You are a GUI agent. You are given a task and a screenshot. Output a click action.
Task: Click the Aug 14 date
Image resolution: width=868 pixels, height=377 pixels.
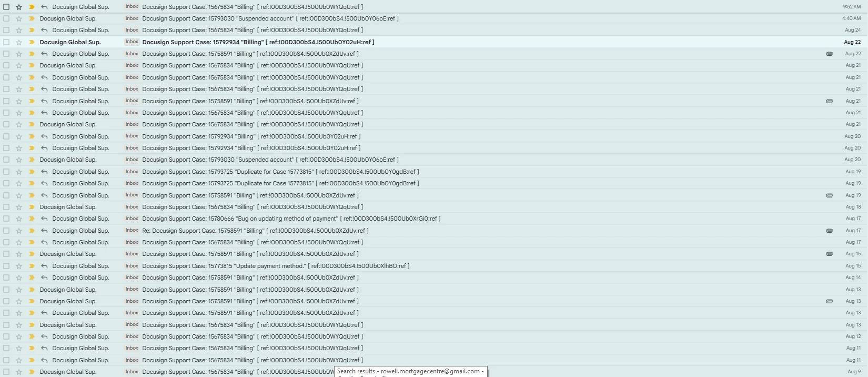(853, 277)
